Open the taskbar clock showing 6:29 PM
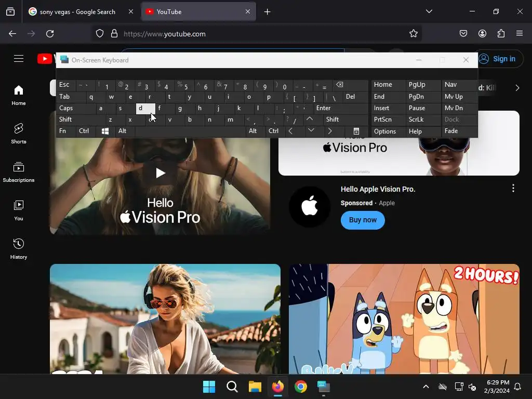Viewport: 532px width, 399px height. click(497, 387)
